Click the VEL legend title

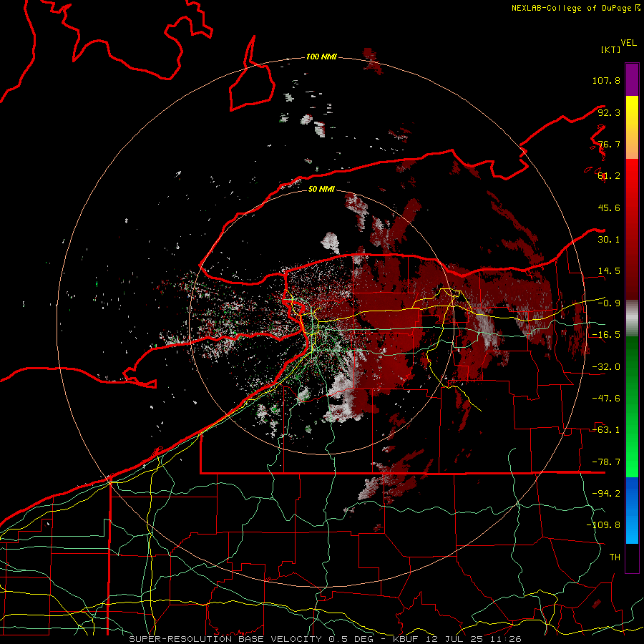[628, 43]
